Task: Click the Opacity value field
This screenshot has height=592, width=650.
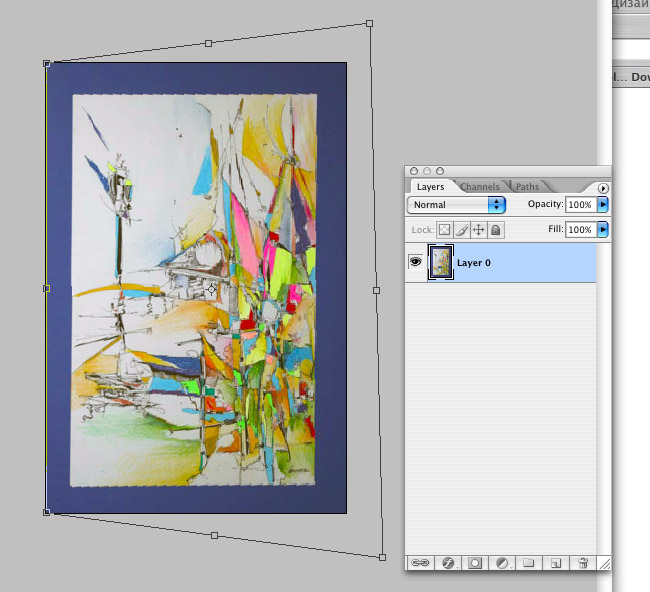Action: [581, 205]
